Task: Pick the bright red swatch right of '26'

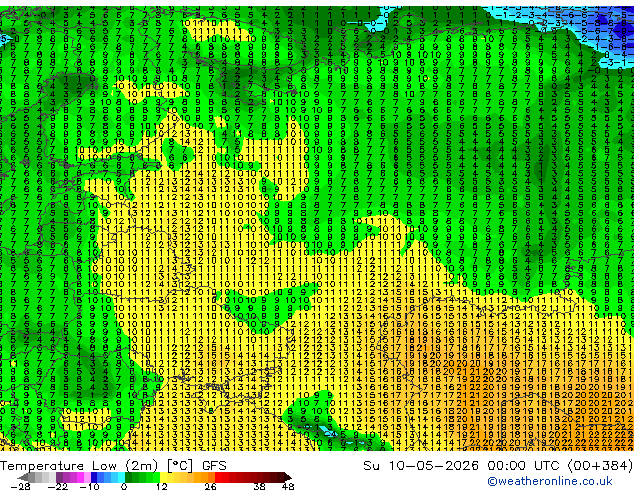Action: [218, 477]
